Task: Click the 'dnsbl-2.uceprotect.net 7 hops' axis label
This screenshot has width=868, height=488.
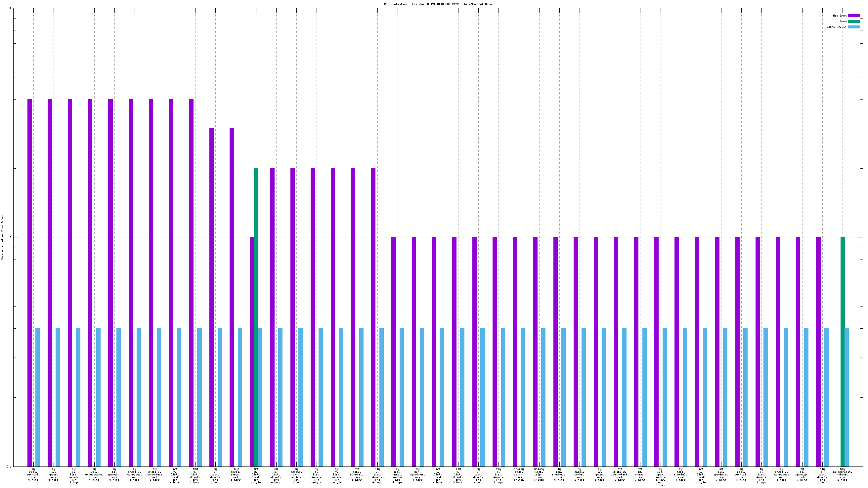Action: coord(620,474)
